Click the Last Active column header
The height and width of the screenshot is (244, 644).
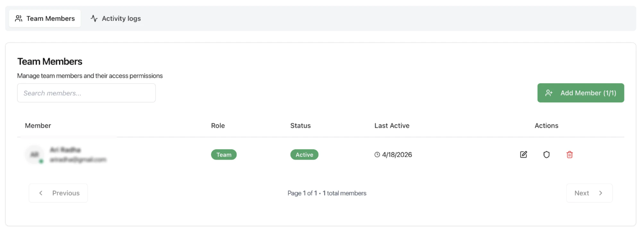click(x=392, y=126)
